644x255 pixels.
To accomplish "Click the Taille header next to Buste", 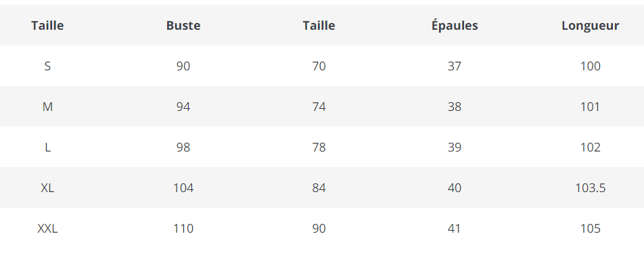I will tap(319, 26).
